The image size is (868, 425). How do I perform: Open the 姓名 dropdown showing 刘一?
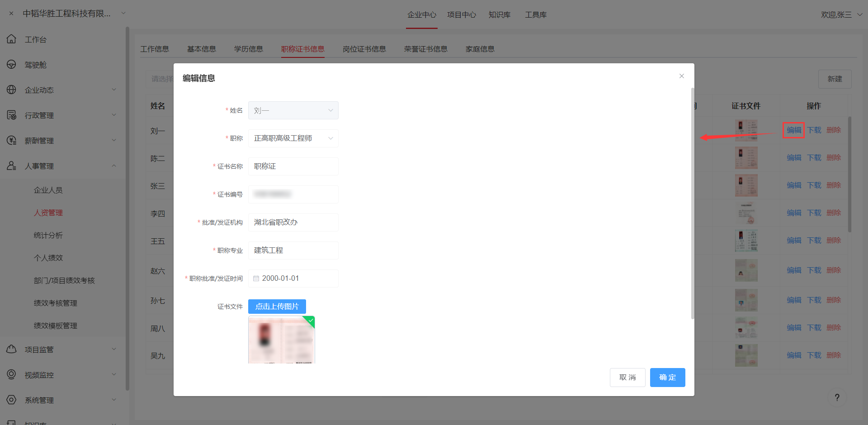293,110
